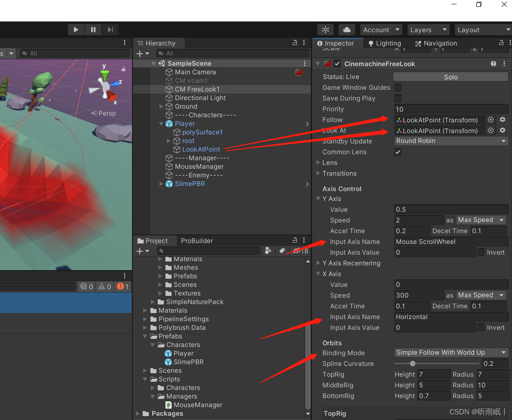Toggle the scene gizmo lock icon
Viewport: 512px width, 420px height.
click(x=123, y=69)
